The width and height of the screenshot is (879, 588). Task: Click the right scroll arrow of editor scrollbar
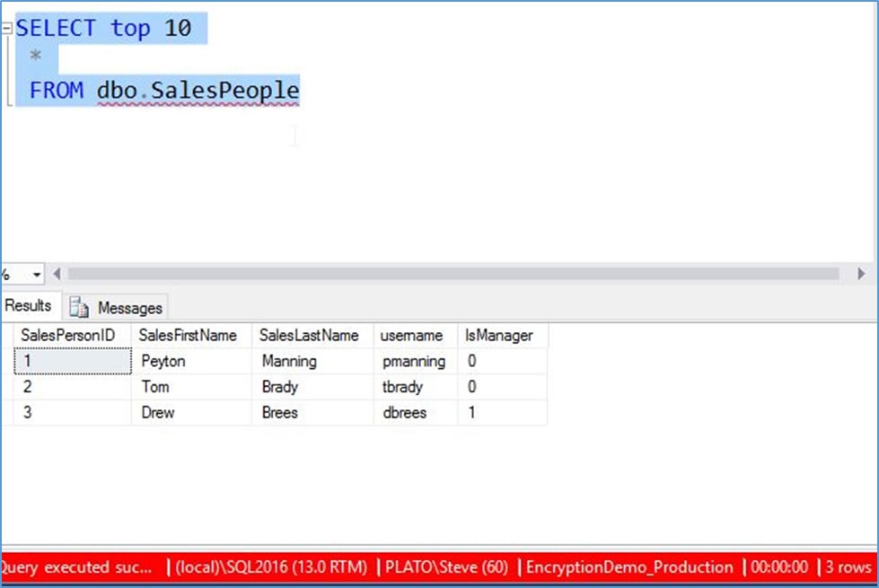862,273
